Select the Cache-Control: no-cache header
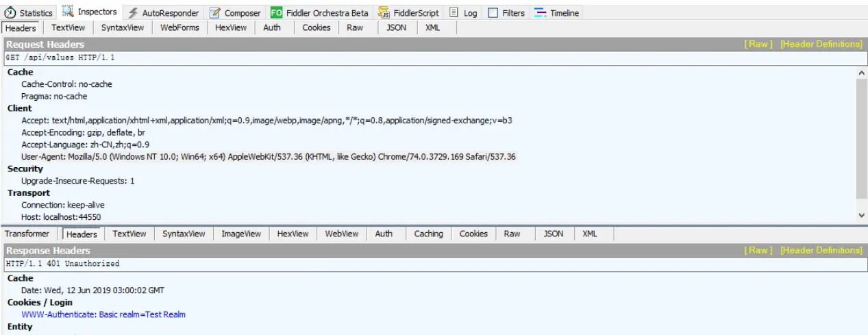This screenshot has width=868, height=335. (x=66, y=84)
